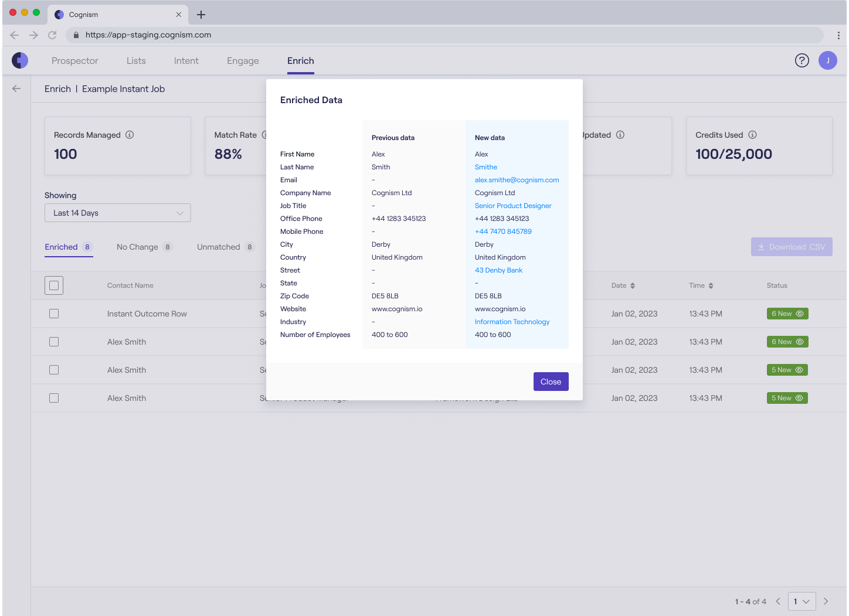Click info icon next to Credits Used
The height and width of the screenshot is (616, 849).
point(752,135)
